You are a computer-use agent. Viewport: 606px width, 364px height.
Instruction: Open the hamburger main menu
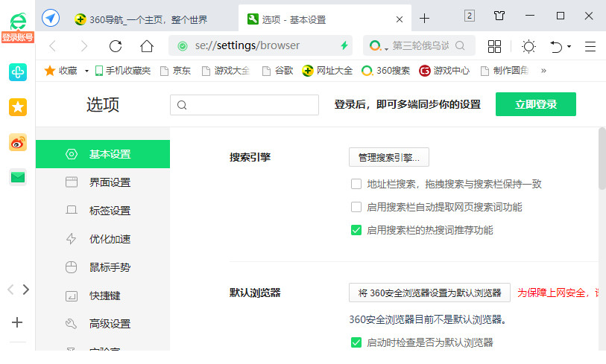(590, 46)
